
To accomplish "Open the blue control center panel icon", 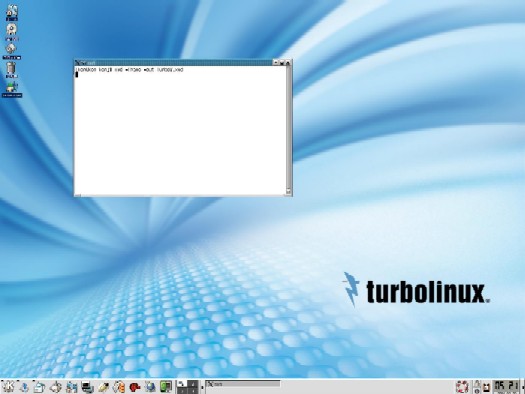I will [x=72, y=387].
